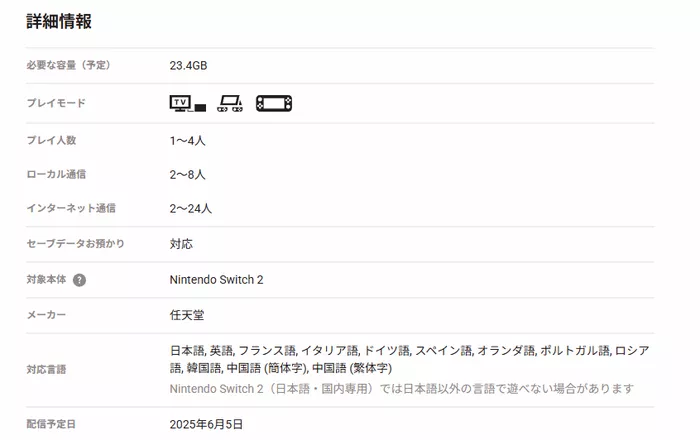Screen dimensions: 700x440
Task: Select the 2025年6月5日 release date
Action: [x=206, y=424]
